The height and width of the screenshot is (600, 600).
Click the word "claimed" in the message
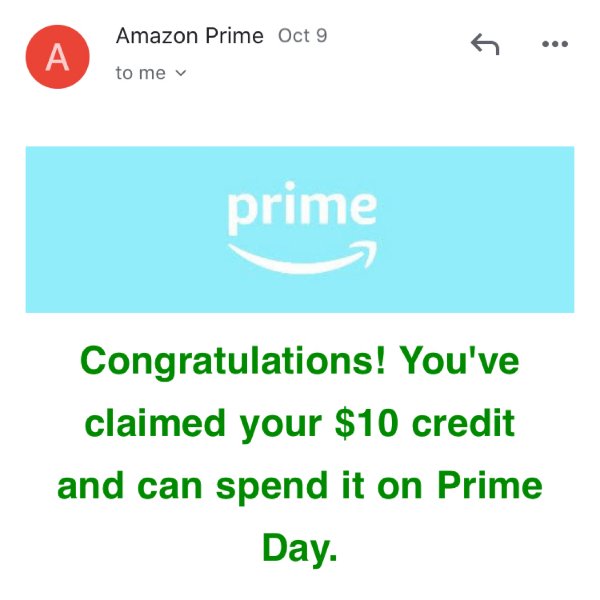[x=155, y=423]
